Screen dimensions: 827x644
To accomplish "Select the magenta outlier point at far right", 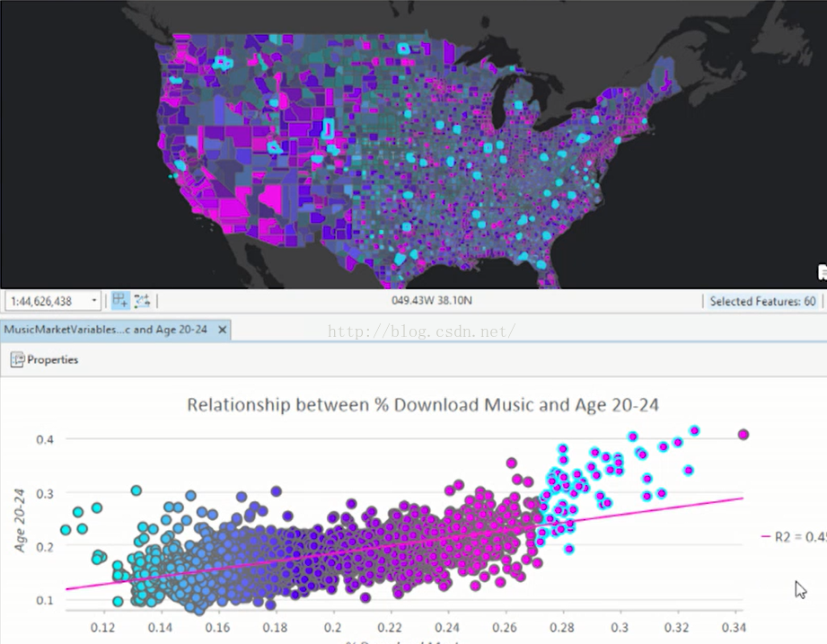I will 743,435.
